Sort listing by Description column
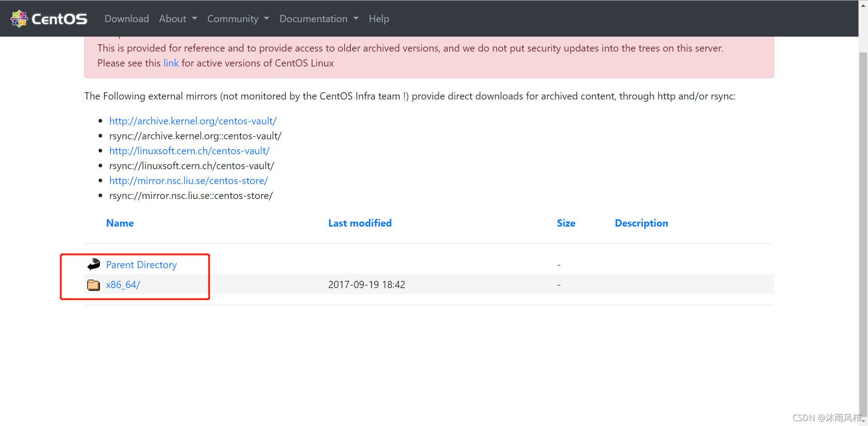The width and height of the screenshot is (868, 426). [x=641, y=223]
